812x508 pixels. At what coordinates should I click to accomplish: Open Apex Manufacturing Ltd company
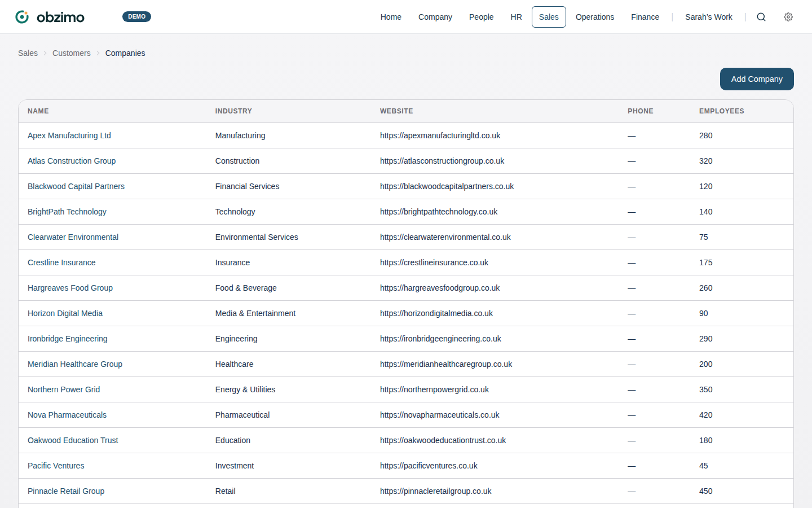[69, 135]
